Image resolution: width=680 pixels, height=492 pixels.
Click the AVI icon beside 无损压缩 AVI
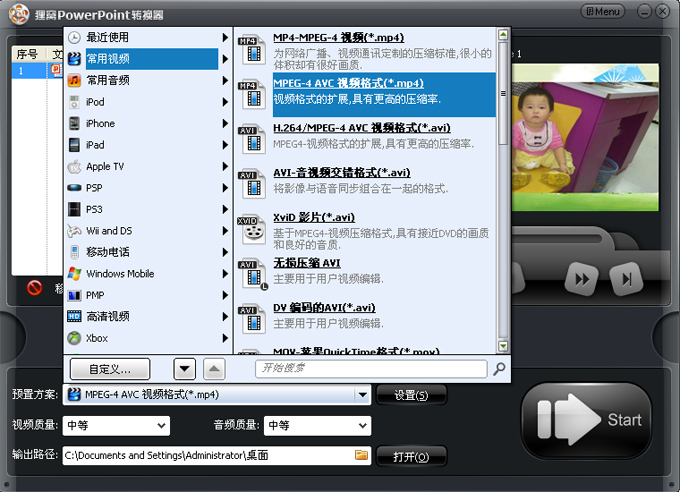pos(253,274)
